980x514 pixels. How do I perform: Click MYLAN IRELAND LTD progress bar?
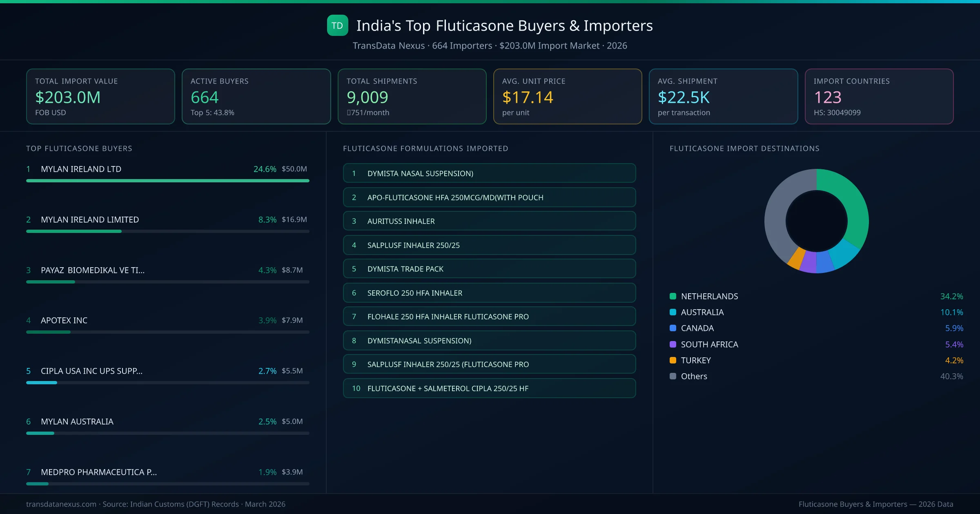167,180
